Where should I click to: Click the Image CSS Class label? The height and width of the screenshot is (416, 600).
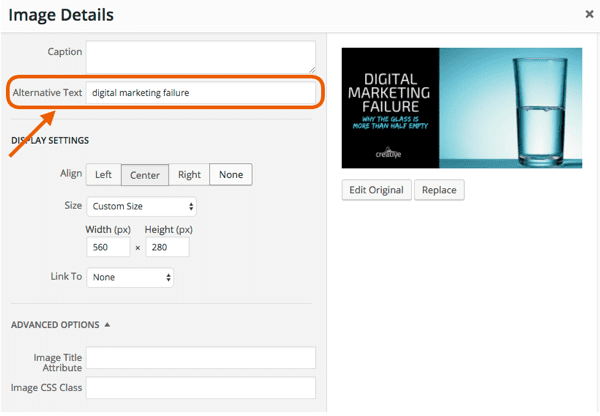coord(46,388)
